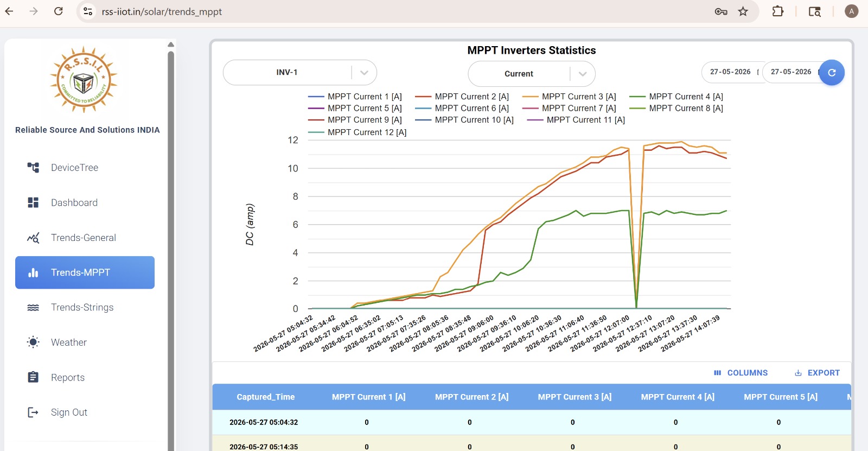Open saved passwords key icon
868x451 pixels.
[x=721, y=11]
